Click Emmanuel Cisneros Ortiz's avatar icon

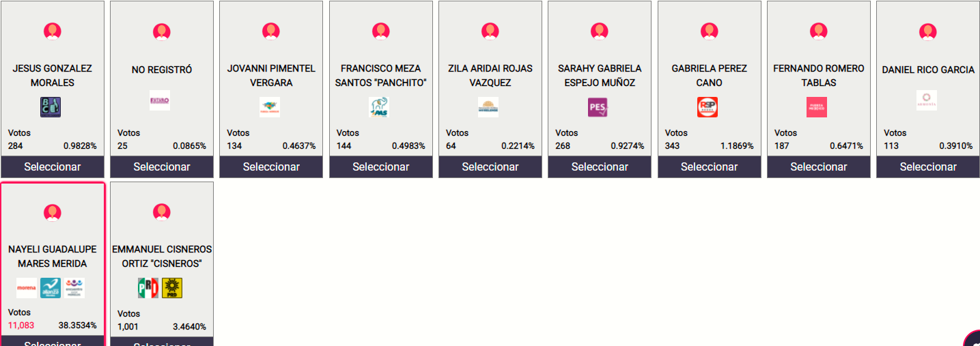[x=162, y=212]
